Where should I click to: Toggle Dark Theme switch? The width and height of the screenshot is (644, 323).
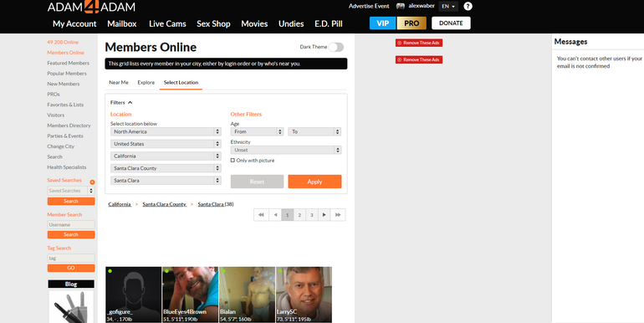click(336, 47)
